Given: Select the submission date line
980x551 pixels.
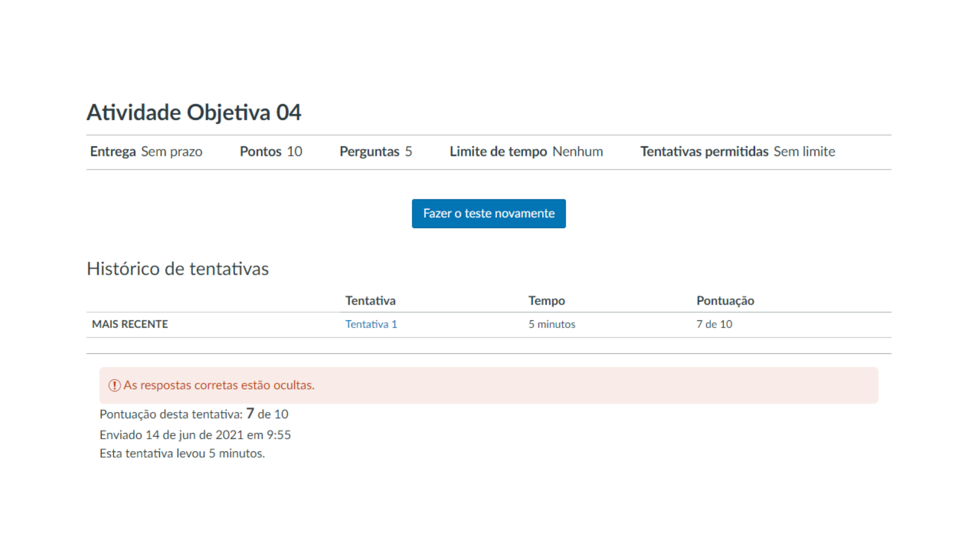Looking at the screenshot, I should [195, 435].
